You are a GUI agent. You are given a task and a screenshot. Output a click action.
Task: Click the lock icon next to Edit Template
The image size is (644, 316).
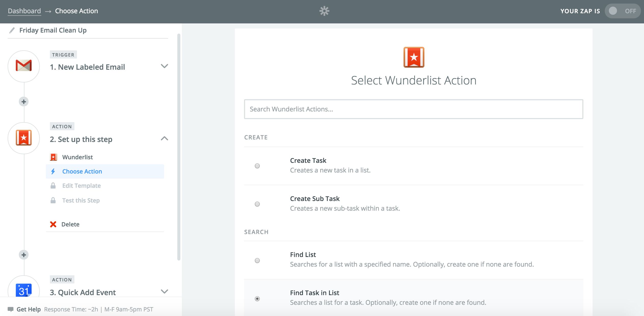pos(53,186)
